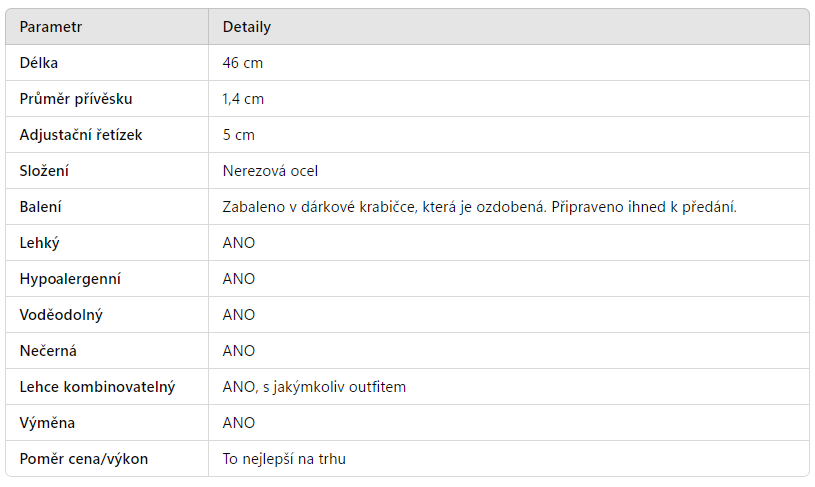The height and width of the screenshot is (487, 815).
Task: Select the "Lehce kombinovatelný" label
Action: point(98,387)
